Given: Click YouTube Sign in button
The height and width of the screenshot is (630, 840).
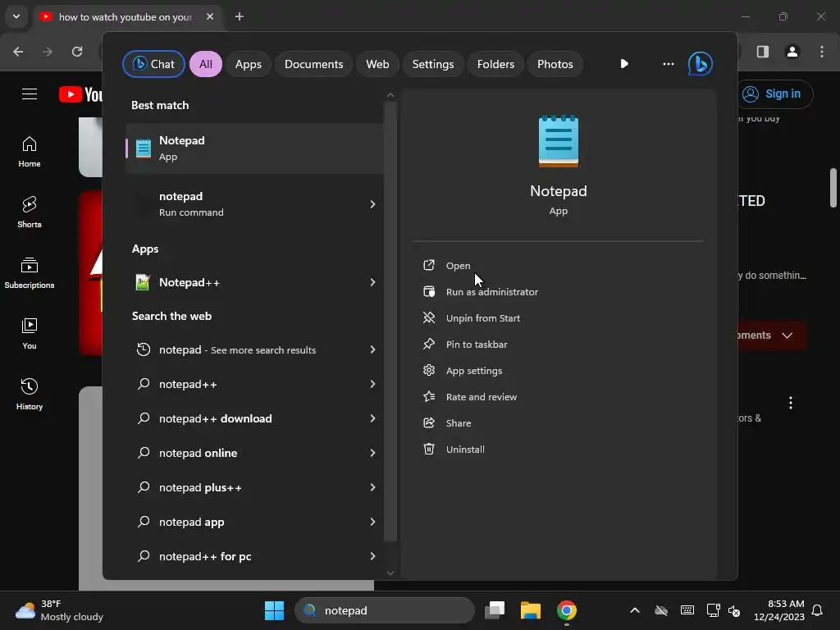Looking at the screenshot, I should (x=774, y=94).
